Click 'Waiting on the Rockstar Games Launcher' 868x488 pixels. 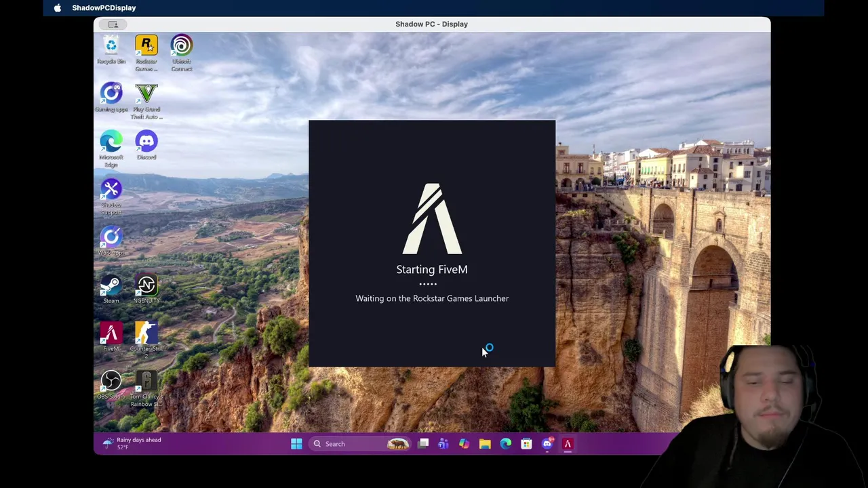pyautogui.click(x=432, y=298)
